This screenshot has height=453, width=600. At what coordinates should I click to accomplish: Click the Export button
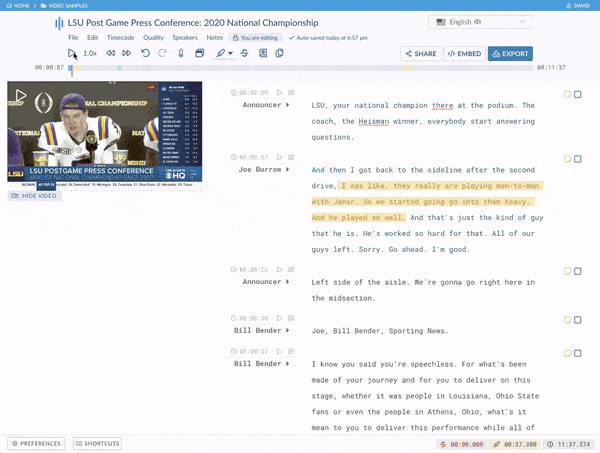pos(510,54)
